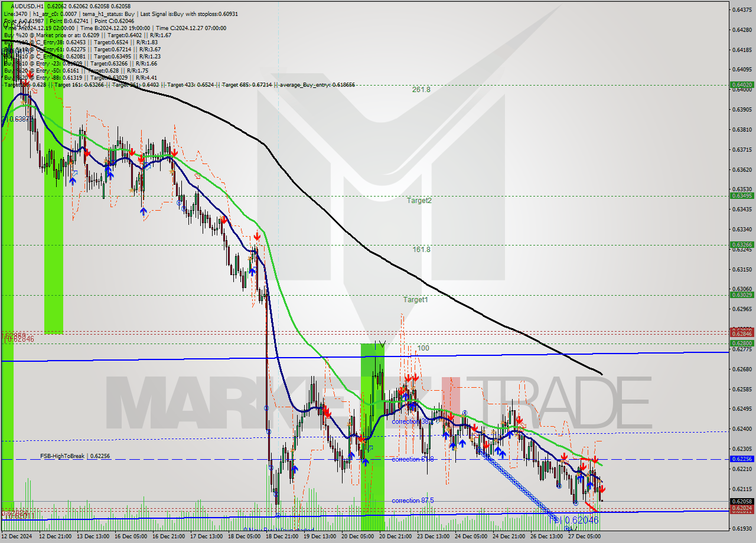Image resolution: width=756 pixels, height=543 pixels.
Task: Click the 0.64375 price axis value
Action: [x=742, y=10]
